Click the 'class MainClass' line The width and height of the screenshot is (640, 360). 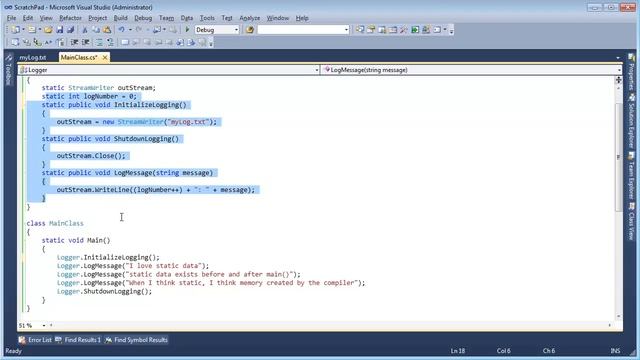(55, 223)
